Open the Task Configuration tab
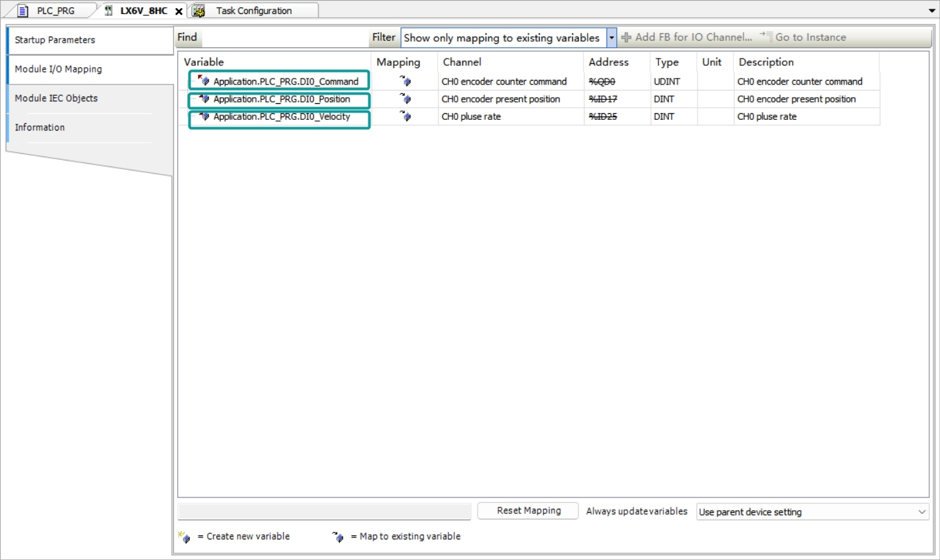This screenshot has height=560, width=940. click(x=253, y=11)
